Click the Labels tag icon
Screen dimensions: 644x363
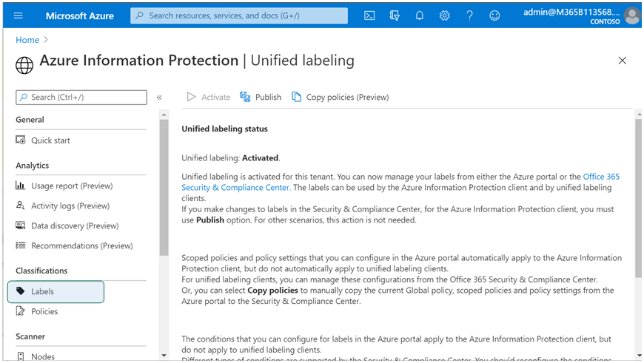point(21,291)
